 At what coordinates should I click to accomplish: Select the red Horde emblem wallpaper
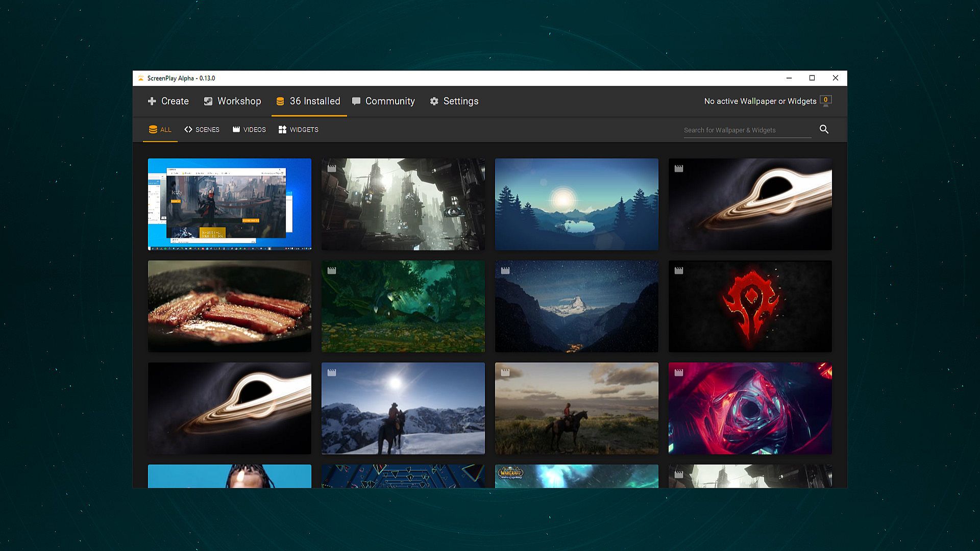pyautogui.click(x=750, y=306)
